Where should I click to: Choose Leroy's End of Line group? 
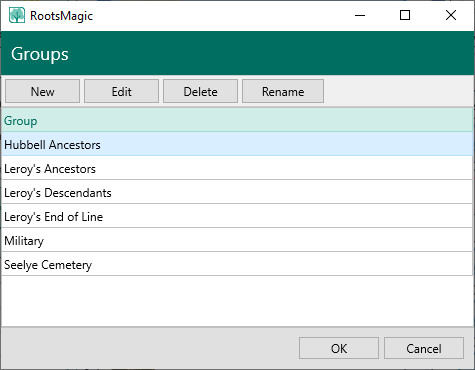pyautogui.click(x=237, y=216)
